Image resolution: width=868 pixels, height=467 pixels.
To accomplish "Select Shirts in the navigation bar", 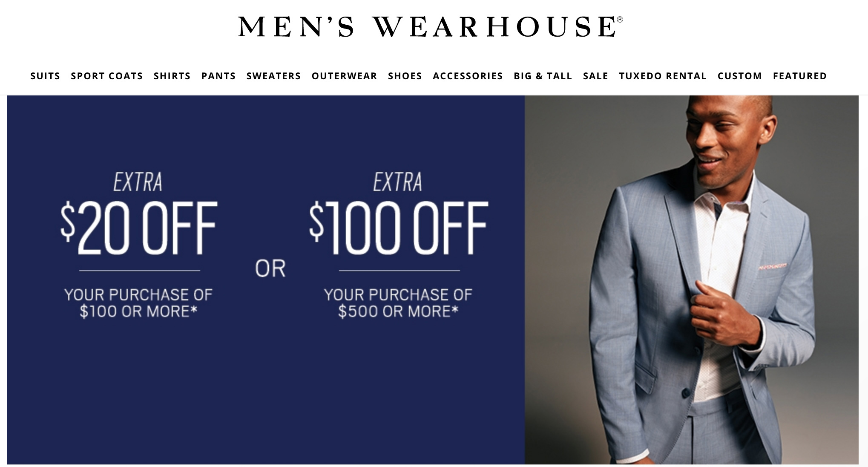I will click(x=172, y=76).
